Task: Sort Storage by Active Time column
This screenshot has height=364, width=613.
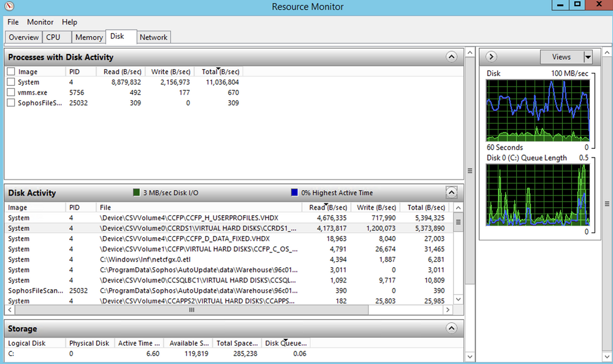Action: click(139, 343)
